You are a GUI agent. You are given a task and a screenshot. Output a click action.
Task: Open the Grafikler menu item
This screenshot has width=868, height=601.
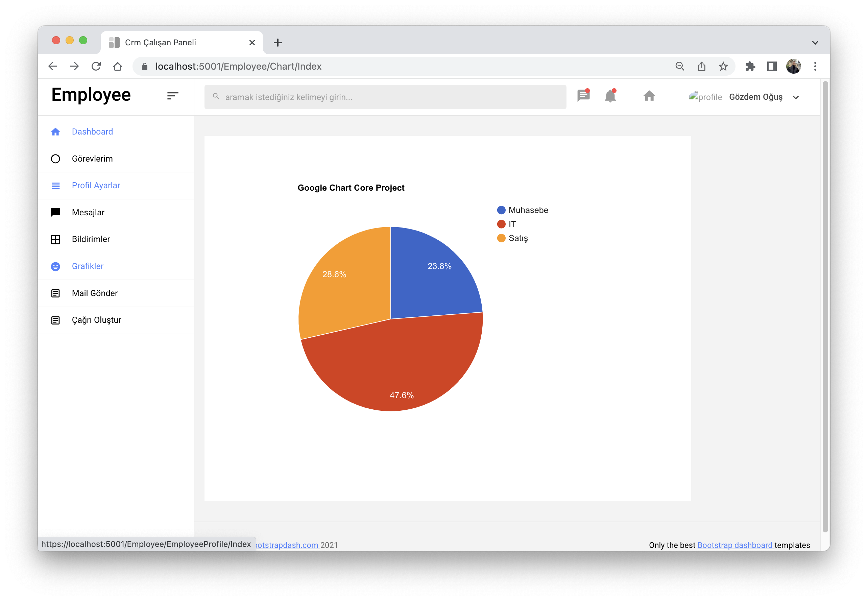coord(116,267)
